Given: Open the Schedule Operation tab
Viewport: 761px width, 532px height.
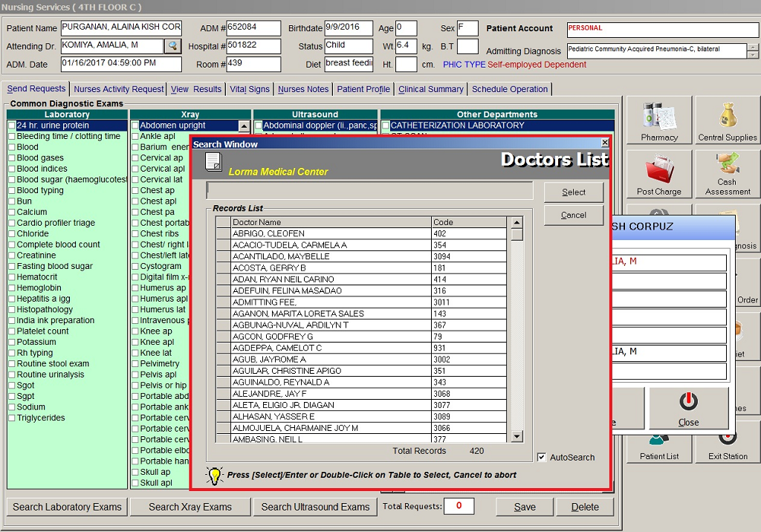Looking at the screenshot, I should [x=510, y=89].
